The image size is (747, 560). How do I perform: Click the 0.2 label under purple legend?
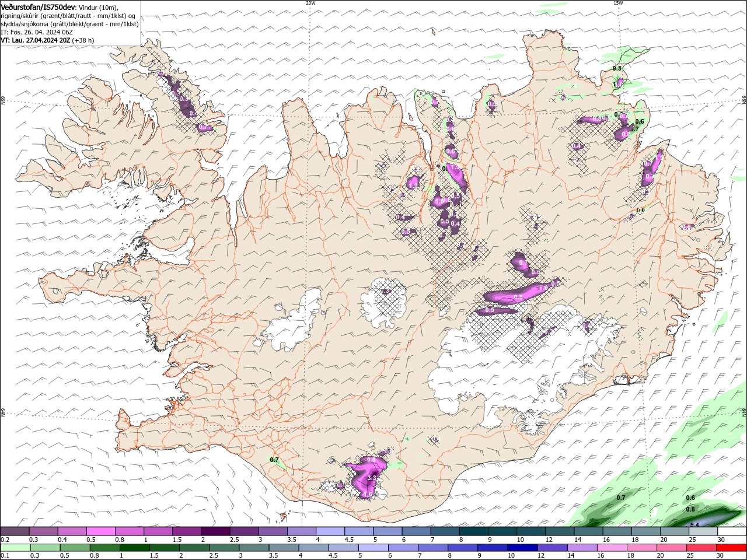[5, 540]
